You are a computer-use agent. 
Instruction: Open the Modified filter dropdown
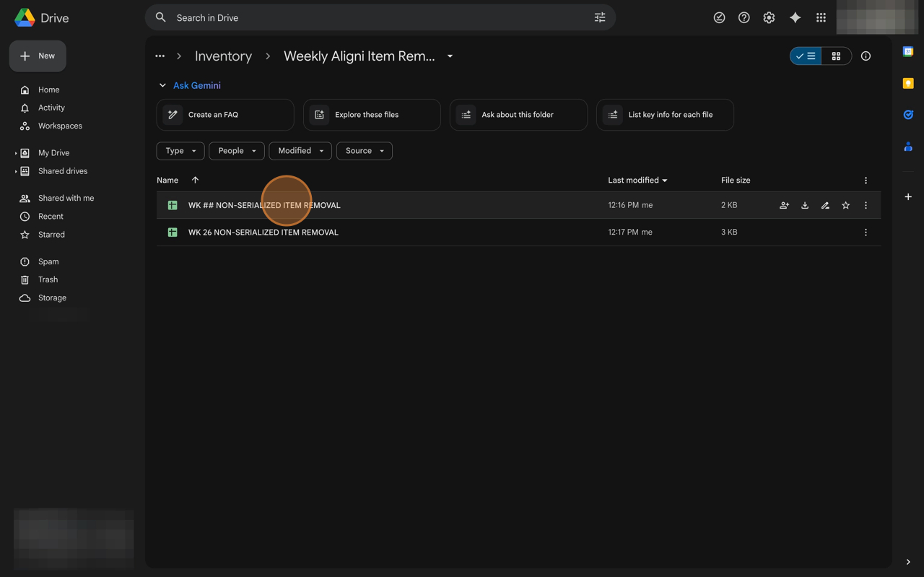[300, 151]
